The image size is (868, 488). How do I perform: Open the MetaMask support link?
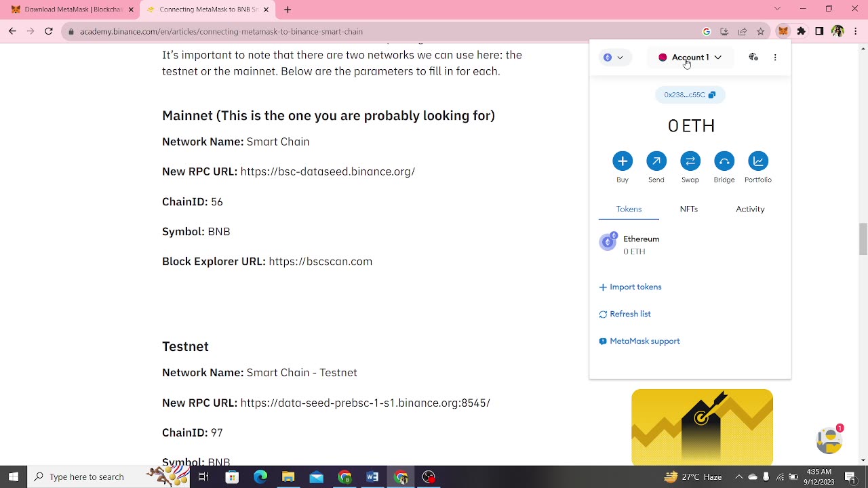coord(639,341)
